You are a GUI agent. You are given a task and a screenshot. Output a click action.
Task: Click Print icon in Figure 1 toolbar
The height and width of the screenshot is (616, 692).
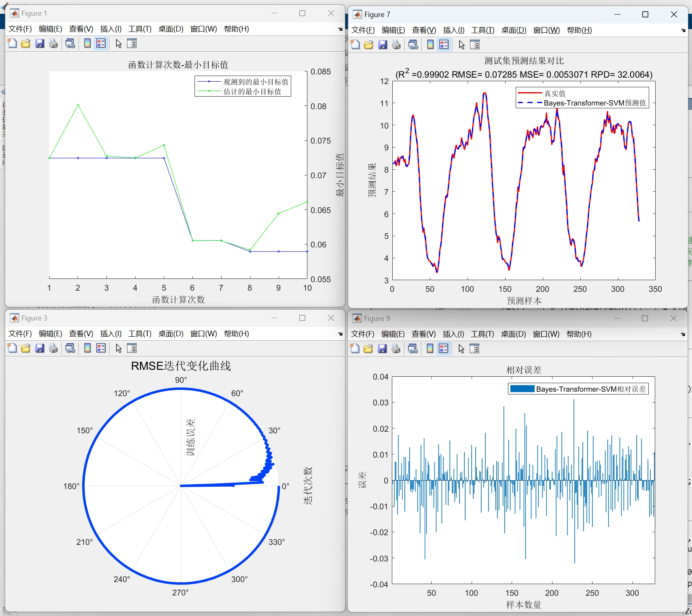click(53, 44)
